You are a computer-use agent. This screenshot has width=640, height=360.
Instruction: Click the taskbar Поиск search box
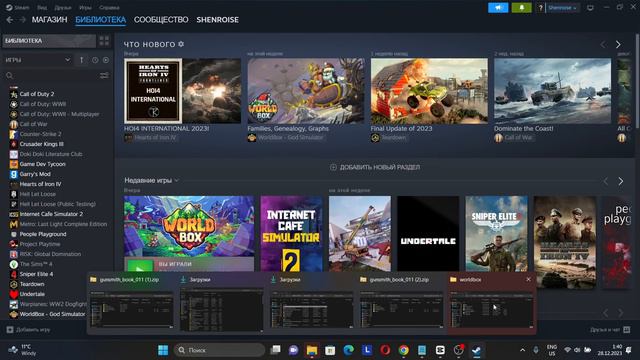(x=219, y=350)
